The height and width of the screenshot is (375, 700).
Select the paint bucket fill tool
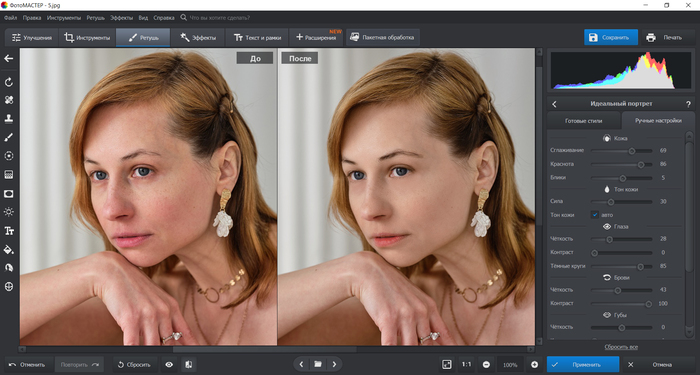(9, 250)
